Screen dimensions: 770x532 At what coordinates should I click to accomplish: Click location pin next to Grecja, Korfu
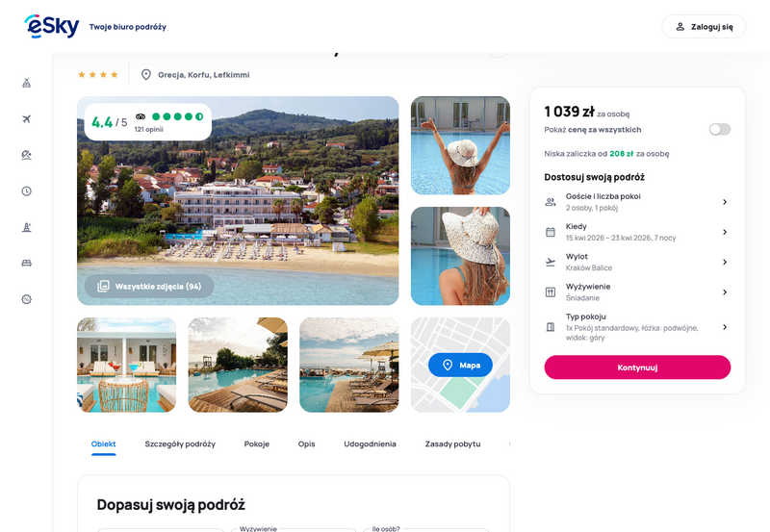tap(146, 75)
